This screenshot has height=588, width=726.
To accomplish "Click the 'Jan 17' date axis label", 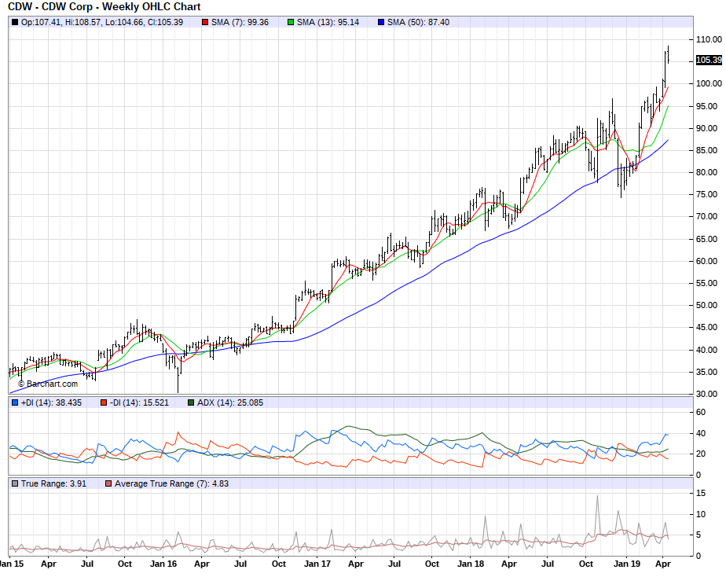I will [317, 564].
